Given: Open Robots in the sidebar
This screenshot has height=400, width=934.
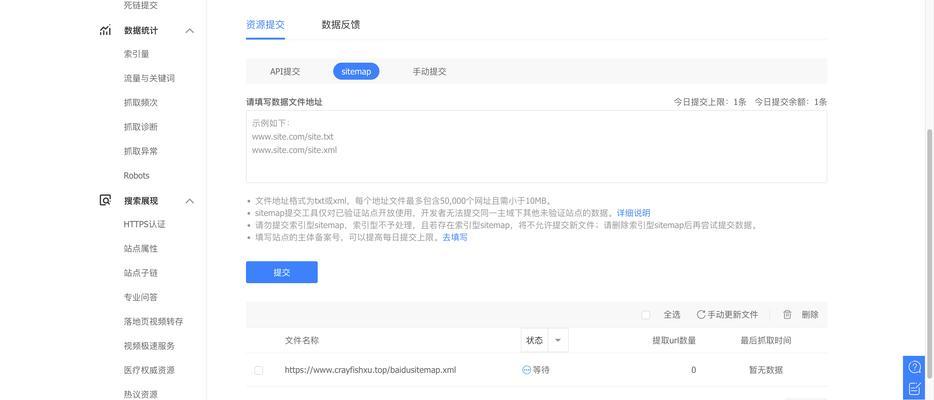Looking at the screenshot, I should click(136, 176).
